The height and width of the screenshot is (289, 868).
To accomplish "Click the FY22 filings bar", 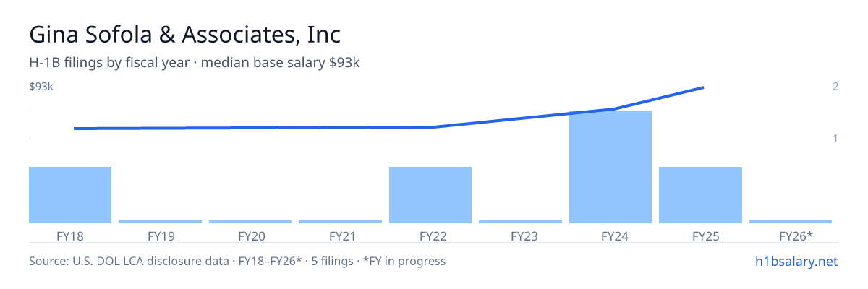I will pos(430,195).
